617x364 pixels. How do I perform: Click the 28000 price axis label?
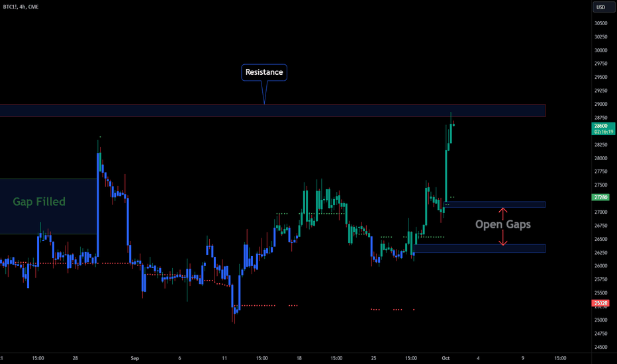click(x=600, y=158)
